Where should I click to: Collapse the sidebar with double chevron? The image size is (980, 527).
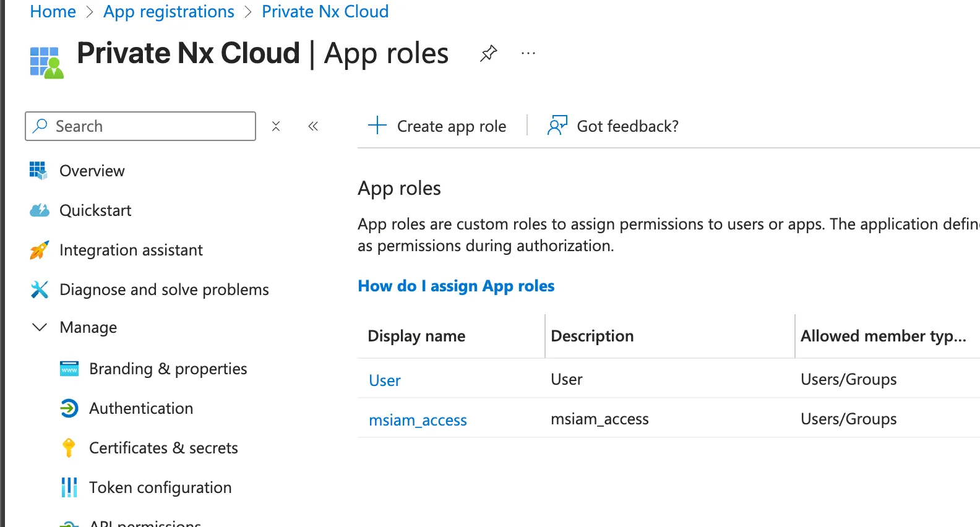click(313, 126)
